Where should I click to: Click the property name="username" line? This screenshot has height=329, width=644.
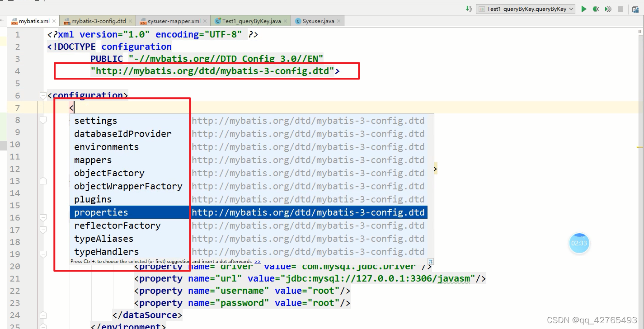[242, 291]
